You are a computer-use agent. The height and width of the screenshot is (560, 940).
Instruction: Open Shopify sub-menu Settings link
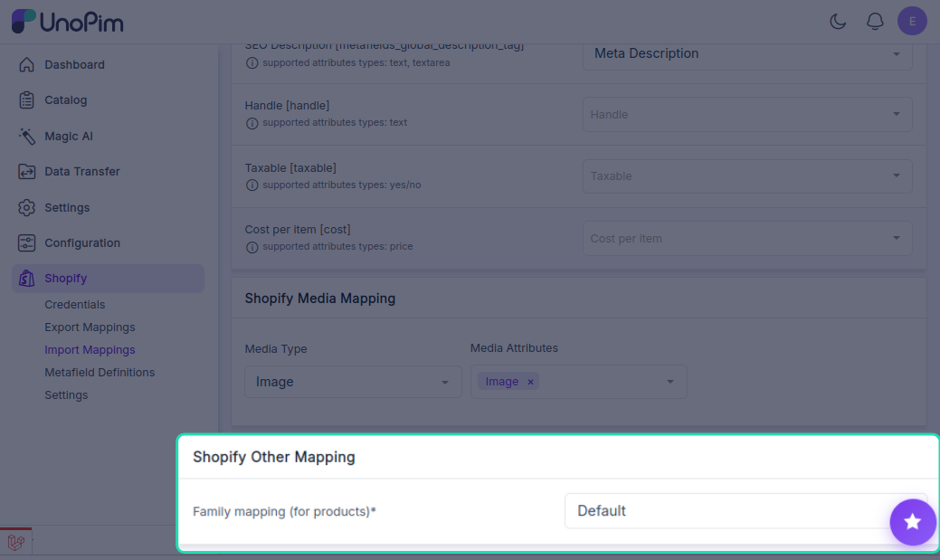(x=66, y=395)
